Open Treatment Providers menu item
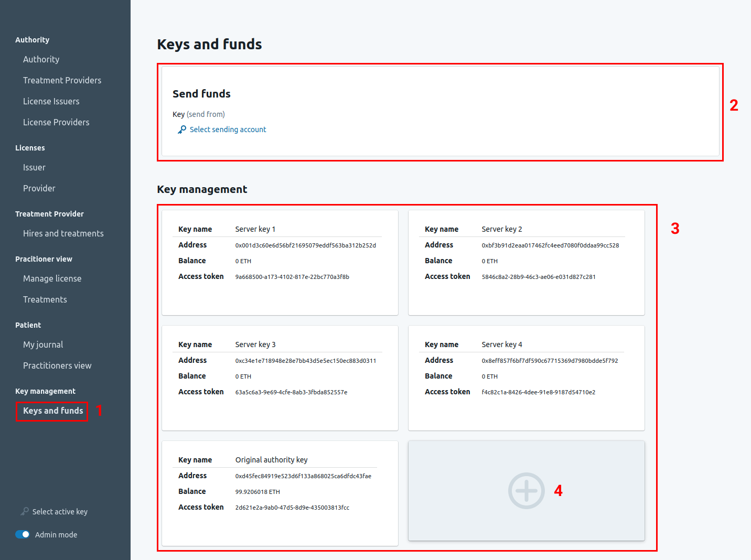 [62, 80]
